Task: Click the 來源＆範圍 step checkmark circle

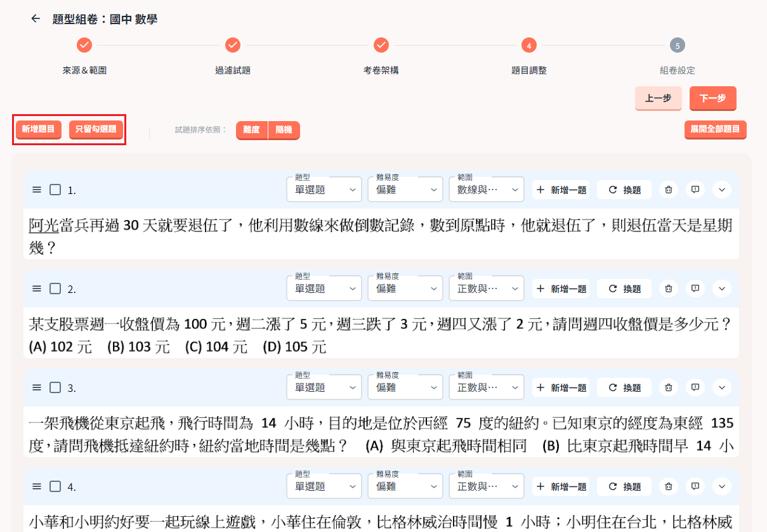Action: point(84,45)
